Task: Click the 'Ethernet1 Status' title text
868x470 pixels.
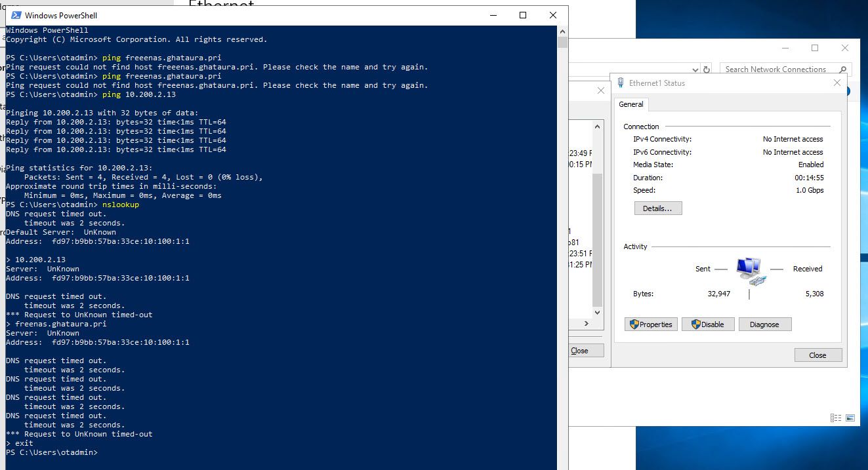Action: pyautogui.click(x=657, y=83)
